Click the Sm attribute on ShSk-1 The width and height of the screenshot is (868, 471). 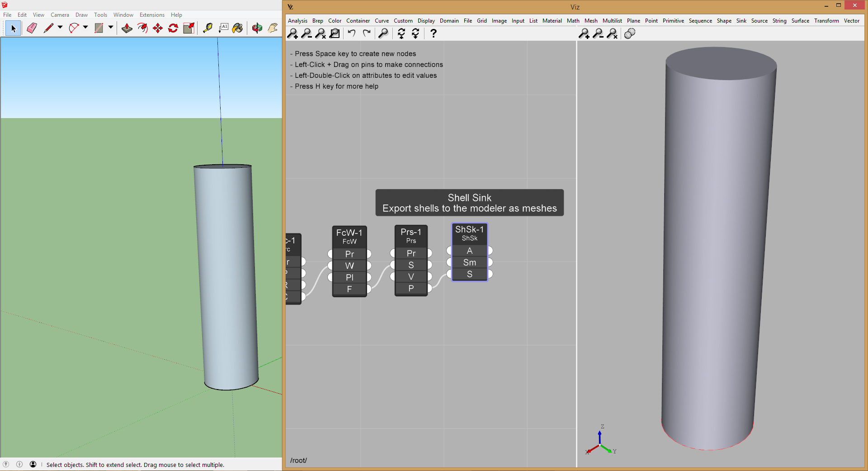469,262
